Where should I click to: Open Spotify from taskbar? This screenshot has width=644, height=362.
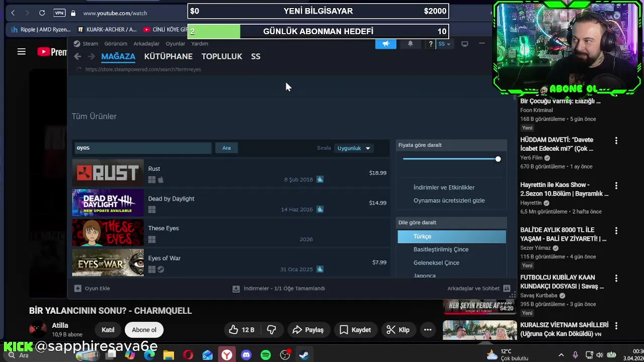[266, 355]
